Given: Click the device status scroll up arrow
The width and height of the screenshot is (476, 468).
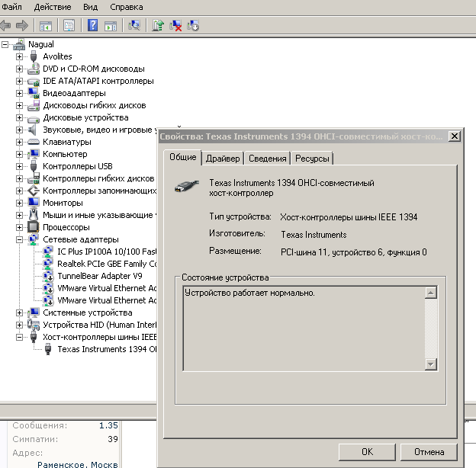Looking at the screenshot, I should (431, 293).
